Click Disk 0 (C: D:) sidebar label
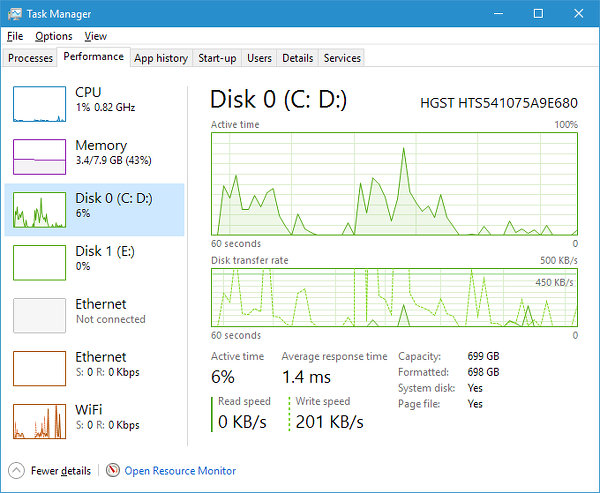The width and height of the screenshot is (600, 493). (114, 198)
